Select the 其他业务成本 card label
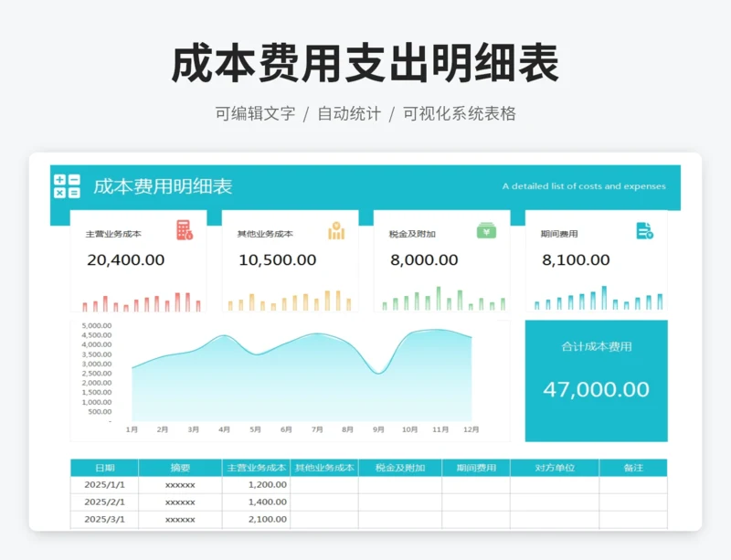This screenshot has height=560, width=731. point(265,234)
